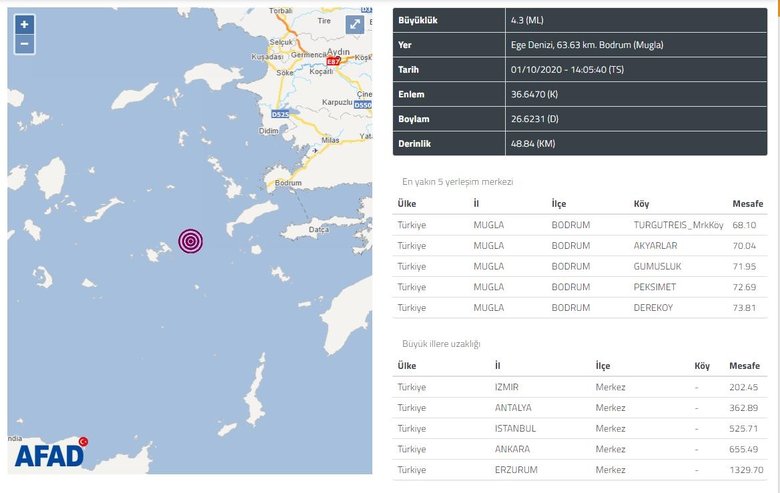780x493 pixels.
Task: Click the Derinlik row label
Action: coord(414,144)
